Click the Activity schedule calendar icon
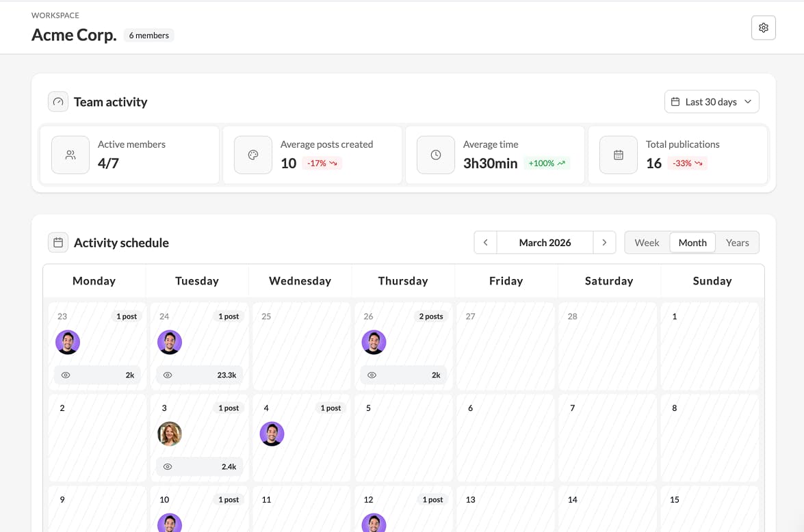Screen dimensions: 804x532 58,243
